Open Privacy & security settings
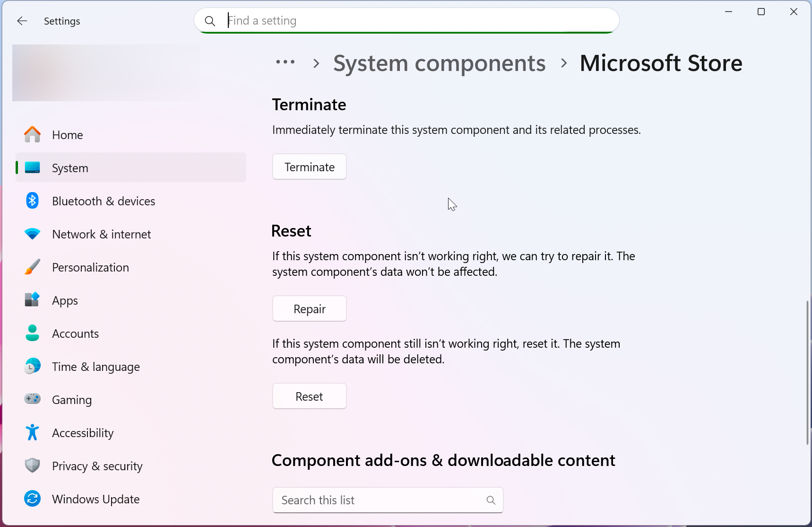This screenshot has height=527, width=812. click(x=131, y=466)
